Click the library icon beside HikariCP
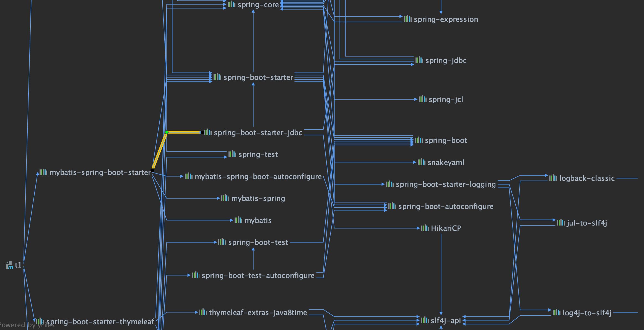Image resolution: width=644 pixels, height=330 pixels. pos(425,228)
